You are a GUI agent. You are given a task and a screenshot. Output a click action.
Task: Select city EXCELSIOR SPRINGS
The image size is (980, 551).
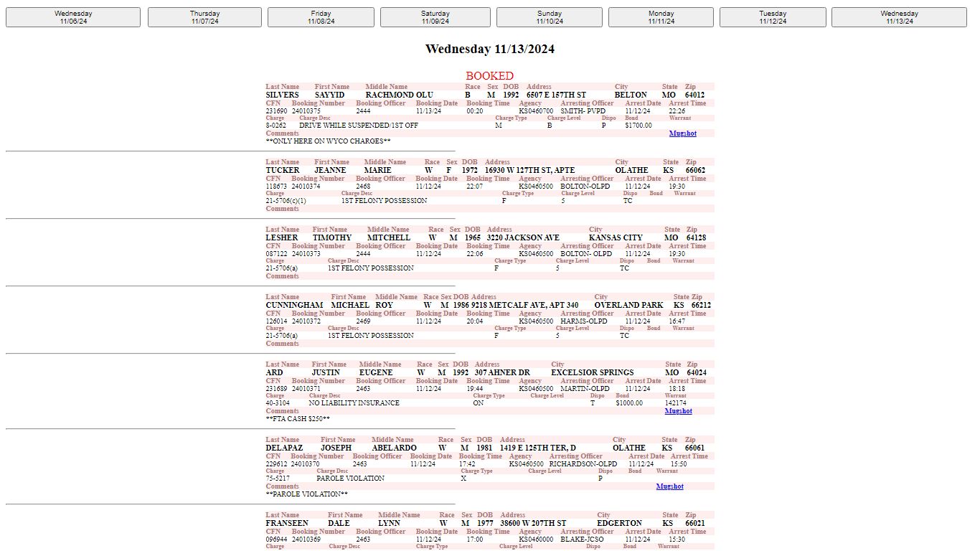click(x=592, y=372)
